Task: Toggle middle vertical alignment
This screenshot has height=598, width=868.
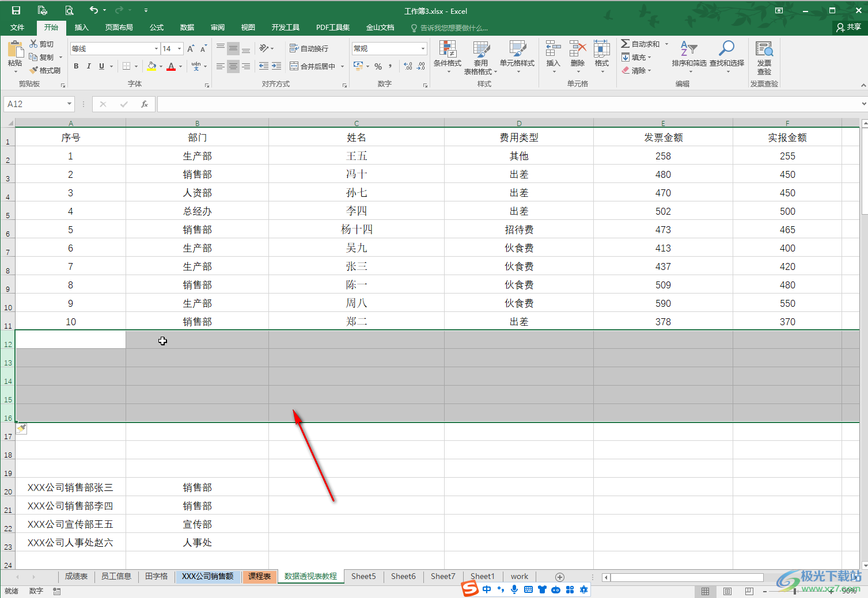Action: coord(233,48)
